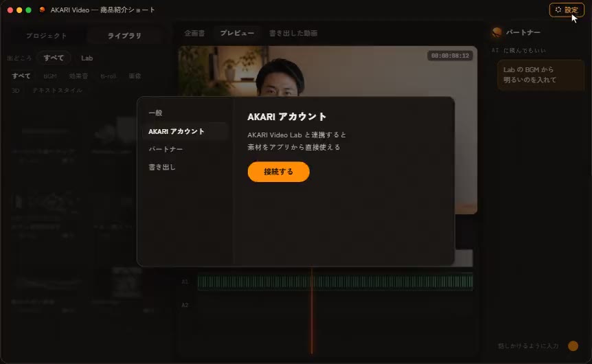Filter library by 効果音
Image resolution: width=592 pixels, height=364 pixels.
[x=78, y=76]
